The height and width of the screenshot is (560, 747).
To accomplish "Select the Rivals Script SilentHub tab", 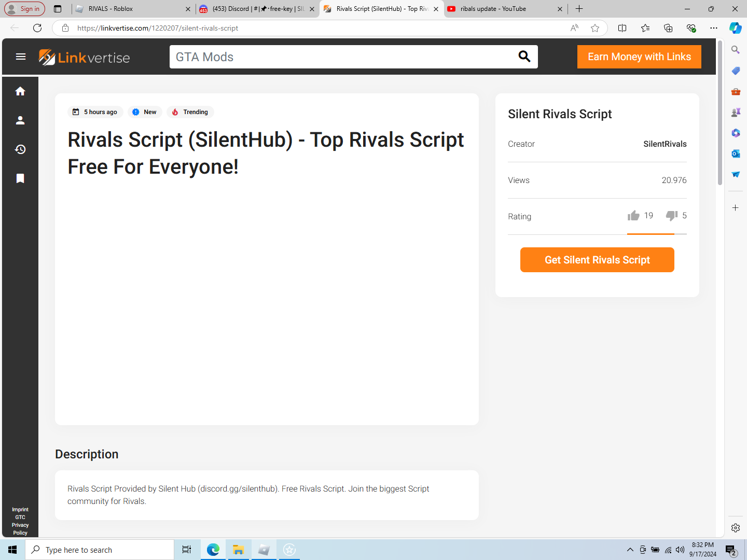I will click(381, 9).
